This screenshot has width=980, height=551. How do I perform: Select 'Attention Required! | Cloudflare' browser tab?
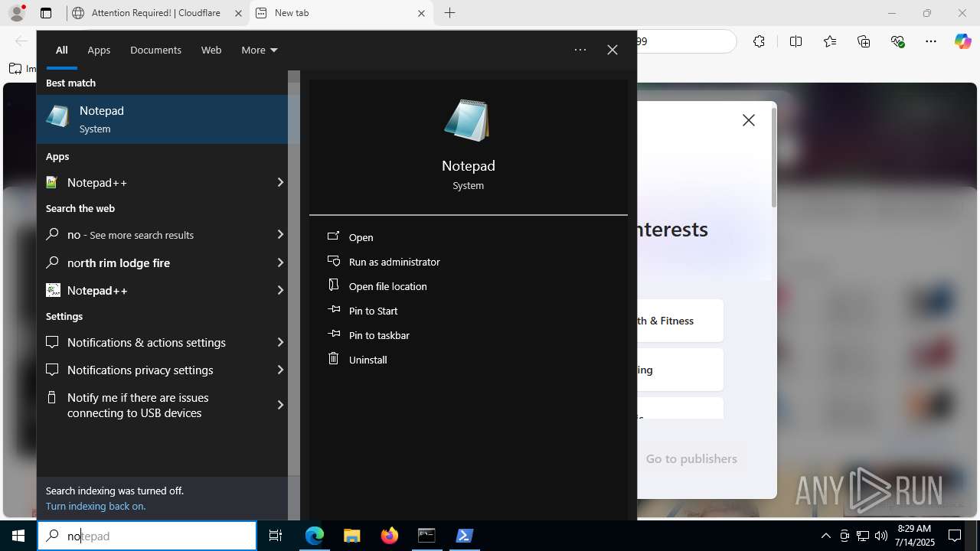click(x=156, y=13)
